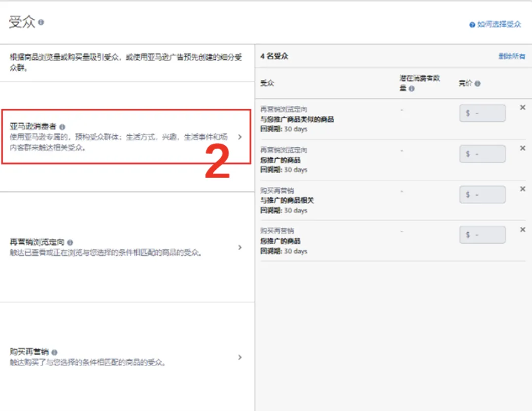Expand the 购买再营销 section chevron
Screen dimensions: 532x411
[x=240, y=357]
